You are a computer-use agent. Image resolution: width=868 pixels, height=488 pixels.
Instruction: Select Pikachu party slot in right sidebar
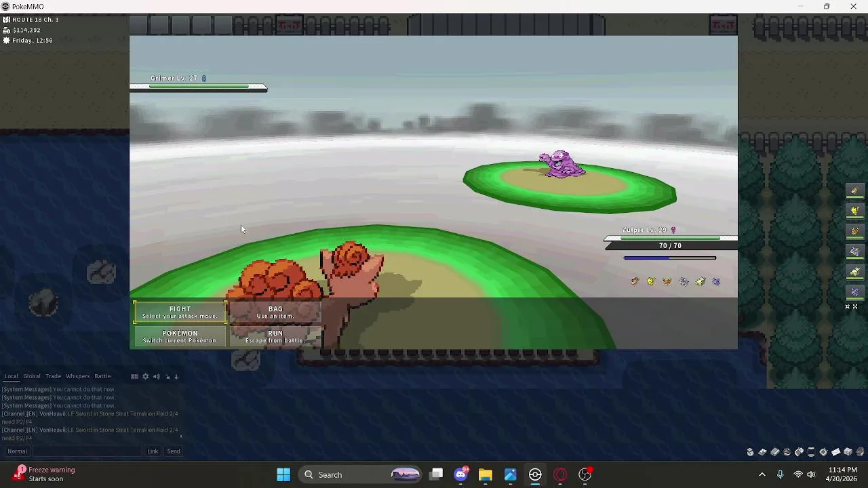[x=854, y=211]
